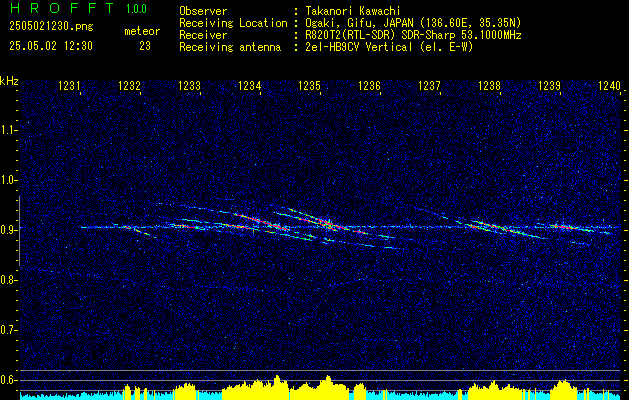The width and height of the screenshot is (629, 400).
Task: Click the 1.0 kHz frequency label
Action: 9,180
